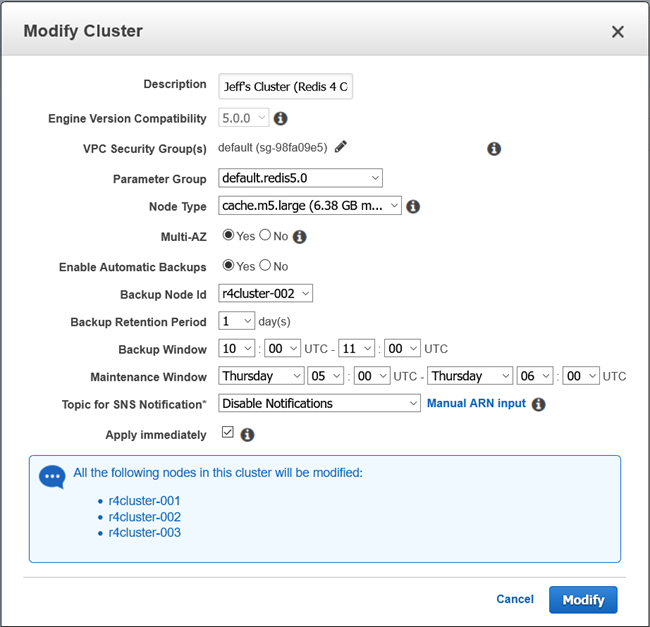This screenshot has width=650, height=627.
Task: Expand the Node Type dropdown
Action: click(310, 206)
